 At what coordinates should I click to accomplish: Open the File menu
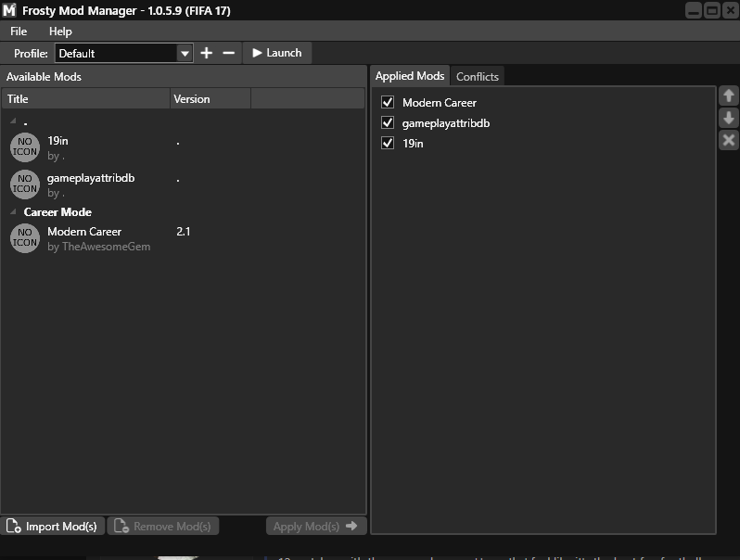pos(19,32)
